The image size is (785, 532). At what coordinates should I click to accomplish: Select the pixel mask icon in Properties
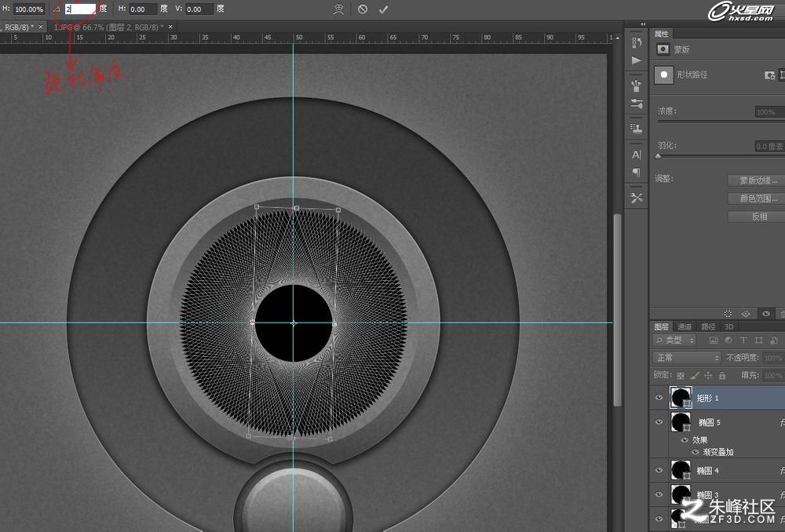point(663,49)
